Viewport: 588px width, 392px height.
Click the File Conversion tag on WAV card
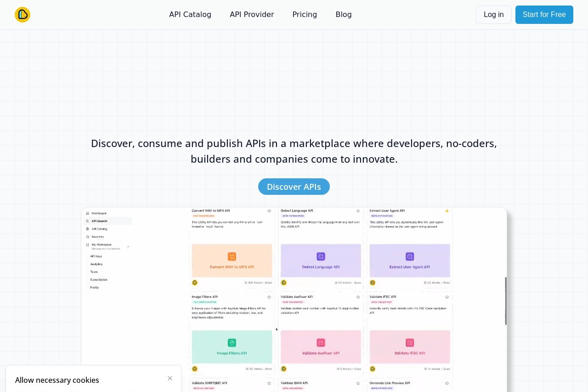tap(204, 216)
